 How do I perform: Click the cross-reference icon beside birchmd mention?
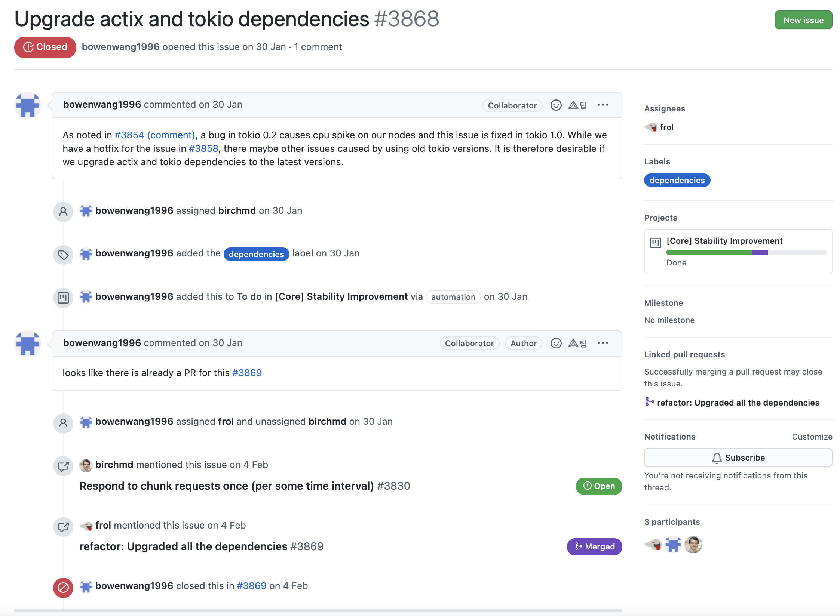tap(63, 466)
